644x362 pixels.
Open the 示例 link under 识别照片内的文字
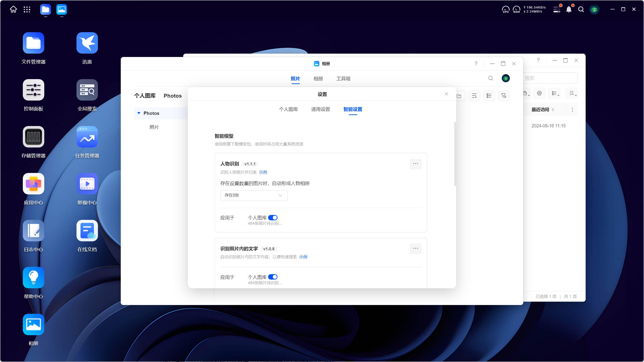(303, 257)
